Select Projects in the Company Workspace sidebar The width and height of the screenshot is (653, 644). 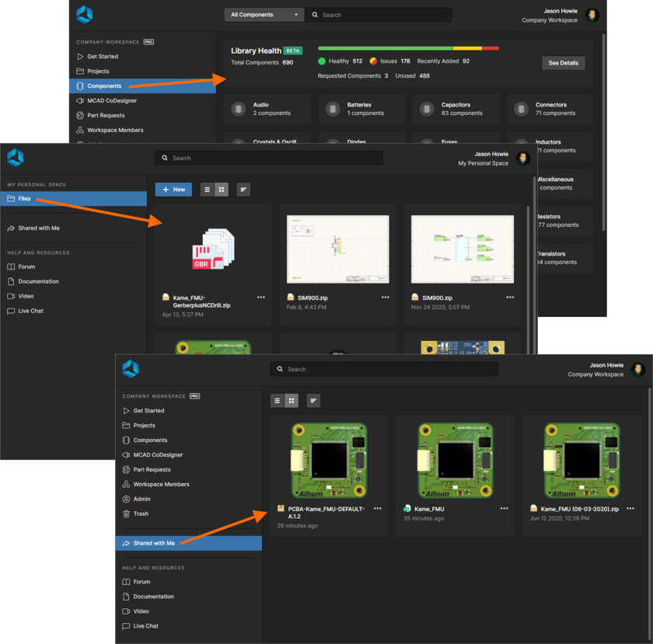(x=144, y=425)
